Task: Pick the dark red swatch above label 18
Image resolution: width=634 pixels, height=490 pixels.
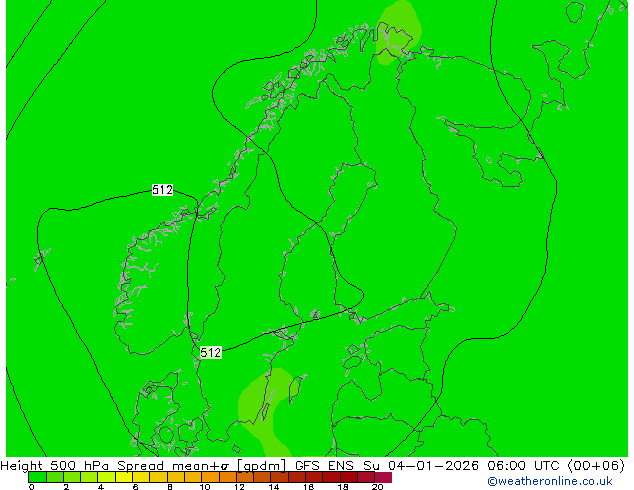Action: click(349, 477)
